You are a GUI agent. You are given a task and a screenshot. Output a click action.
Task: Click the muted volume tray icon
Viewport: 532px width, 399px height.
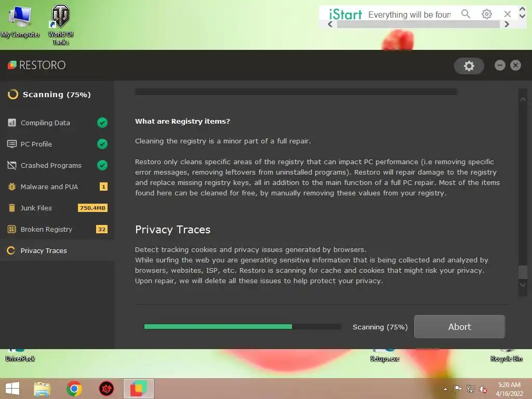(483, 389)
